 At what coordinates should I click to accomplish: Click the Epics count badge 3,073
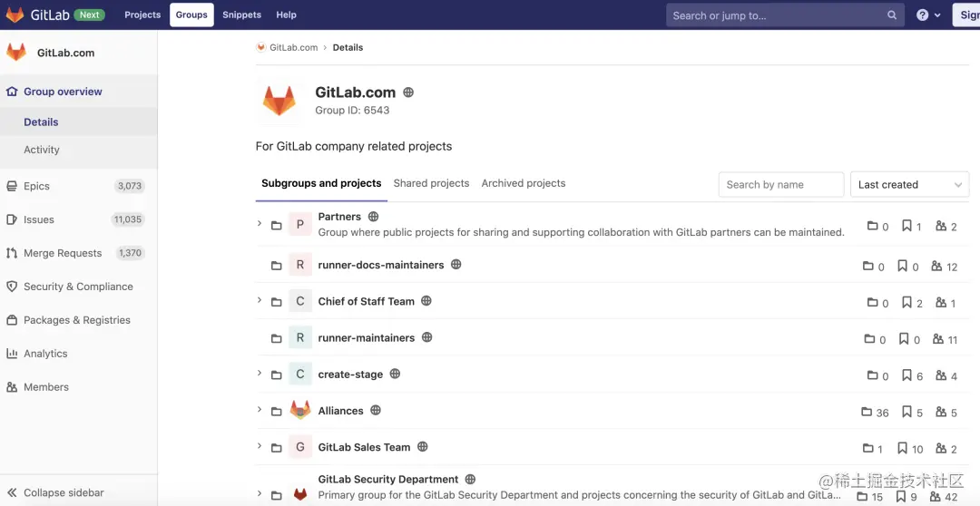130,186
